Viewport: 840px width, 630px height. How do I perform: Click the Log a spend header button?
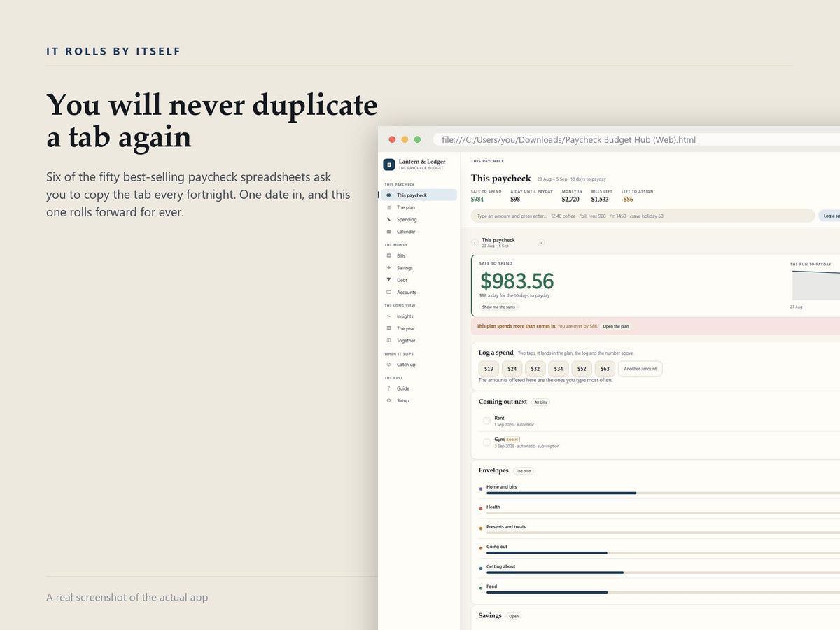(x=829, y=216)
